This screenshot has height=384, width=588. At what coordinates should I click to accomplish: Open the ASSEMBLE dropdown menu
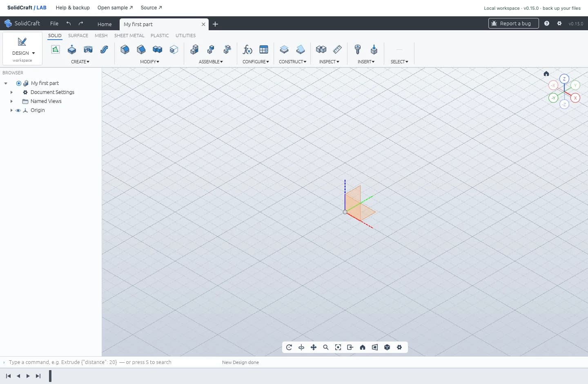pos(211,62)
